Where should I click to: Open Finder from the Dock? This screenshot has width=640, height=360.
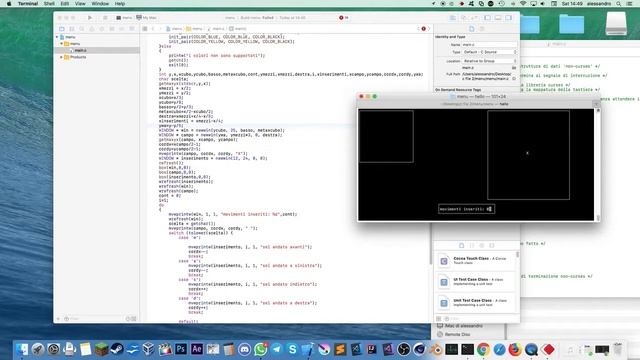coord(22,349)
